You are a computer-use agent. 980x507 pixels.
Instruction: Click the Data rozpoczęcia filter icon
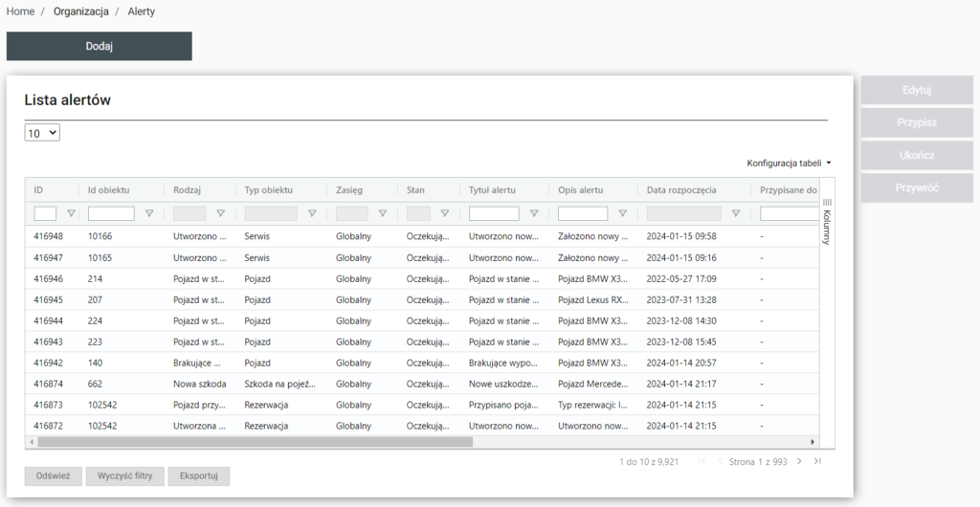pos(736,214)
